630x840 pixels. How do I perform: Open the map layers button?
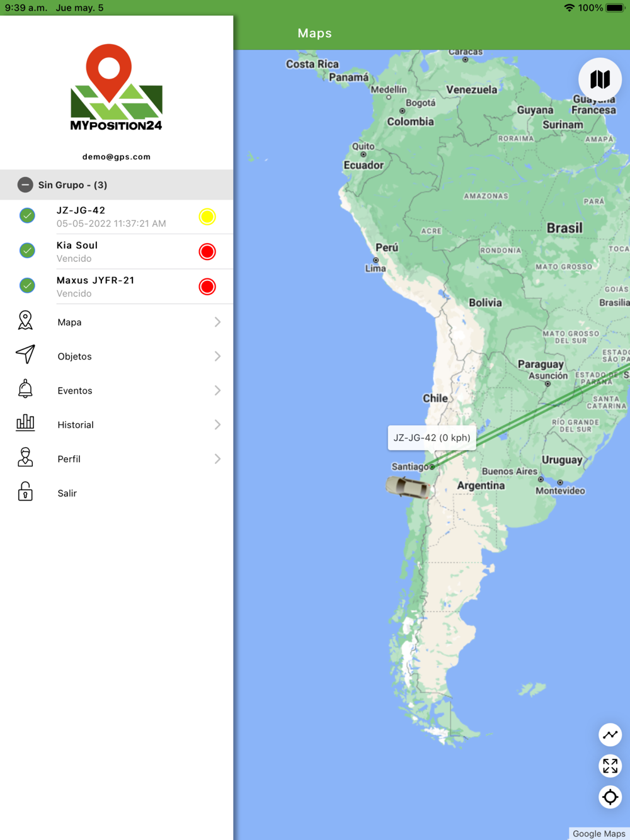pyautogui.click(x=600, y=79)
